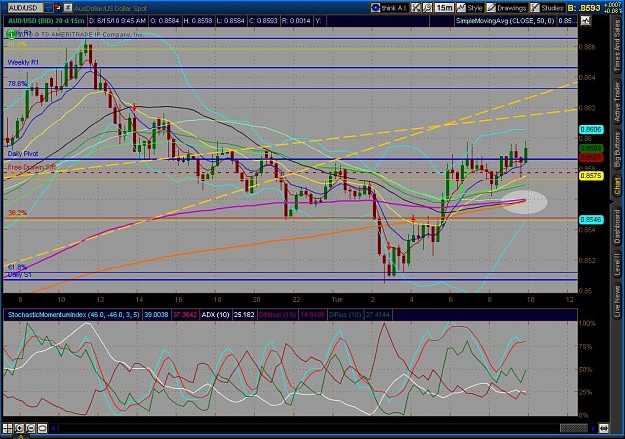The height and width of the screenshot is (439, 625).
Task: Click the zoom in icon at bottom left
Action: [19, 429]
